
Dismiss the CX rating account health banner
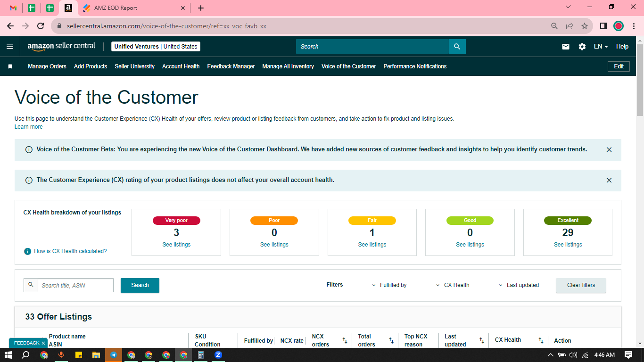(x=609, y=181)
